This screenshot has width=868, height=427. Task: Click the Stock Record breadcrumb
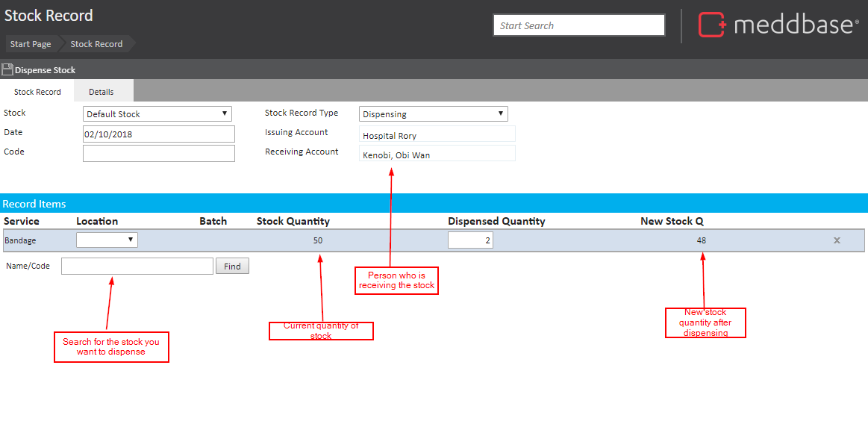pos(96,44)
